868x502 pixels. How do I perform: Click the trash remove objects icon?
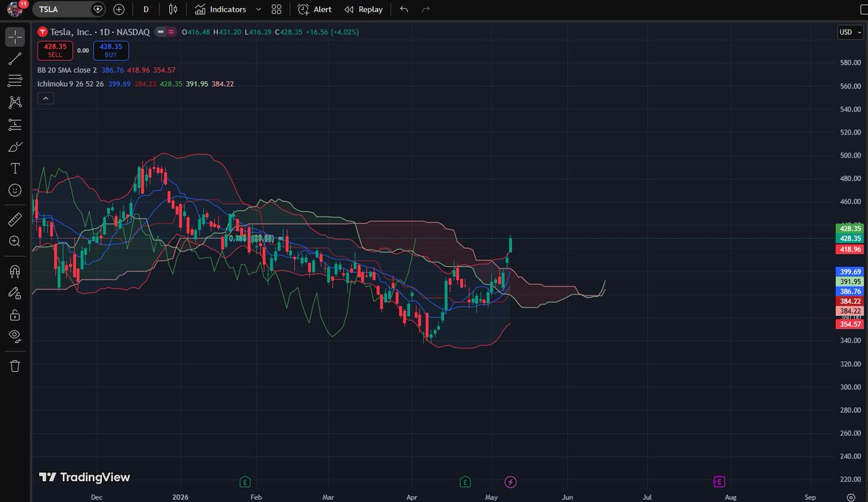pyautogui.click(x=15, y=366)
